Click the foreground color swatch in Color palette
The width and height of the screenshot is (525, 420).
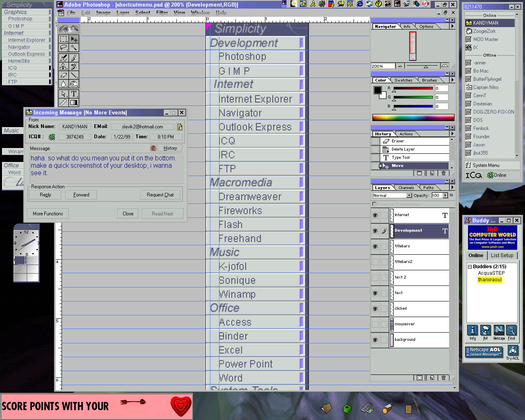click(x=377, y=91)
